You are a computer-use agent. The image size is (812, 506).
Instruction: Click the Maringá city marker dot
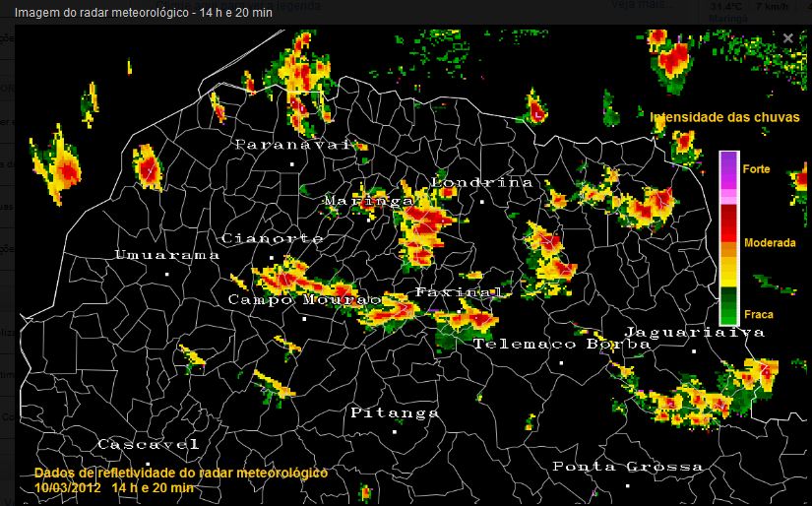point(370,220)
